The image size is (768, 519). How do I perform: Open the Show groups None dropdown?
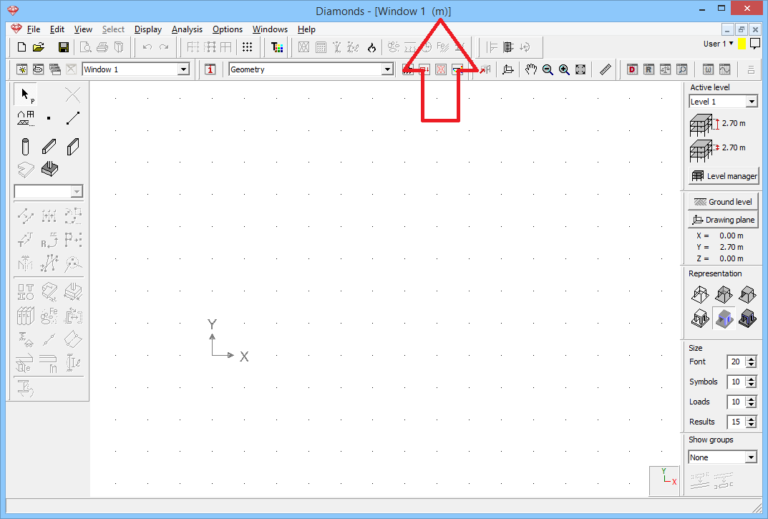click(x=750, y=457)
